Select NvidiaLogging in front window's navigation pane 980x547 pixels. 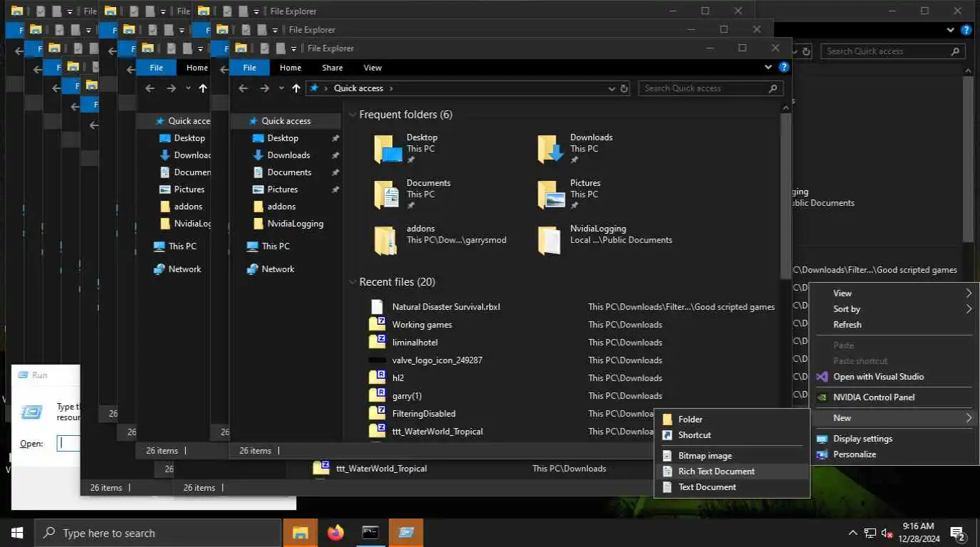click(x=295, y=224)
